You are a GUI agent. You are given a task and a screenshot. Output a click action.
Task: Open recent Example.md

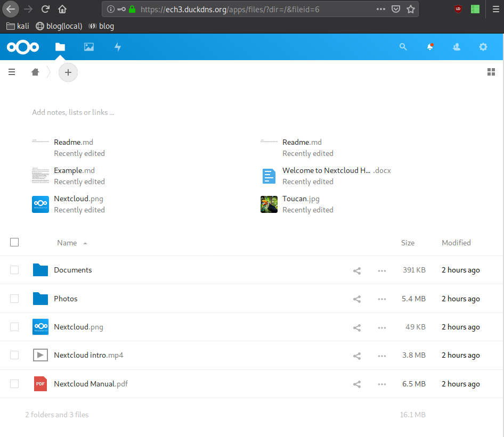pos(74,170)
